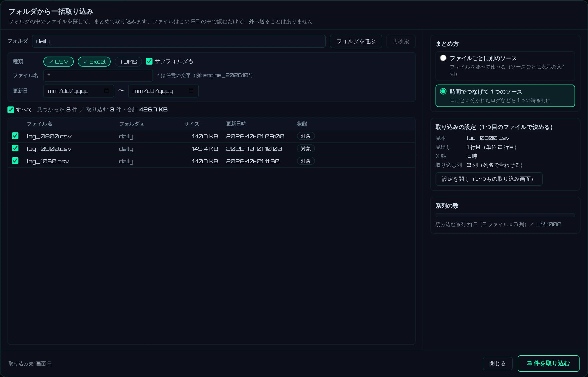Click the X 軸 value 日時
This screenshot has width=588, height=377.
pyautogui.click(x=472, y=156)
